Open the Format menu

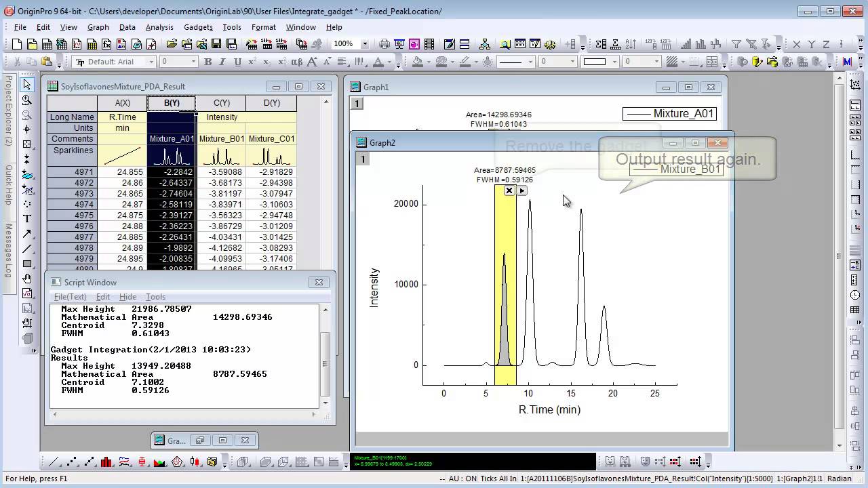click(263, 27)
